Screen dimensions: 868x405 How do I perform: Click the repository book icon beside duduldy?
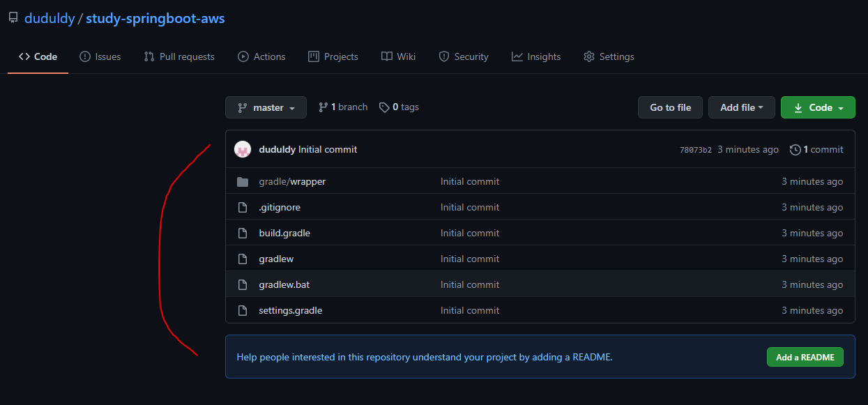click(x=13, y=18)
